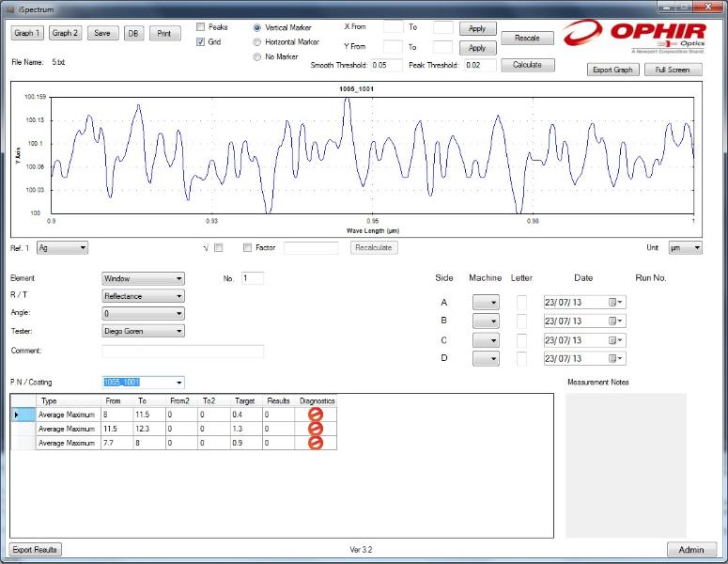Click the spectrum graph plot area
Viewport: 728px width, 564px height.
coord(372,155)
